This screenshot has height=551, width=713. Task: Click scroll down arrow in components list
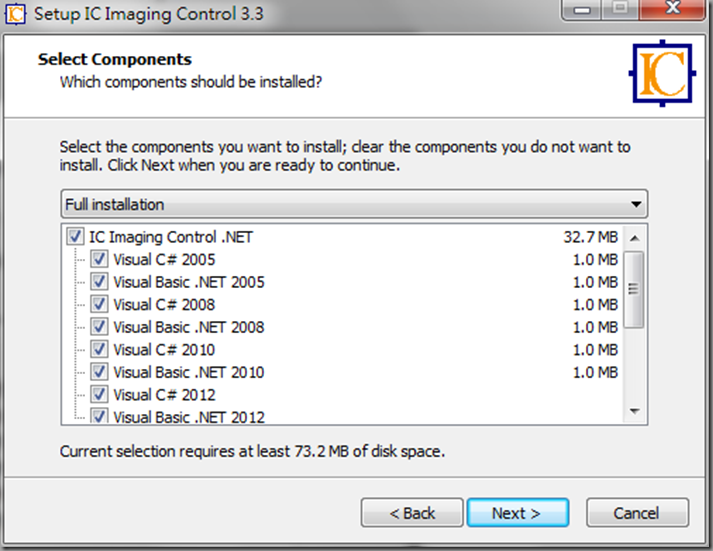[x=635, y=411]
